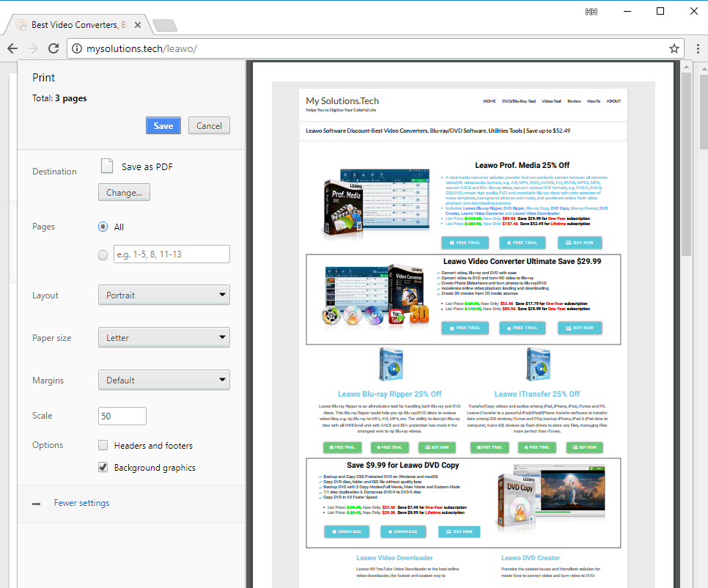Open the Chrome three-dot menu

point(697,48)
